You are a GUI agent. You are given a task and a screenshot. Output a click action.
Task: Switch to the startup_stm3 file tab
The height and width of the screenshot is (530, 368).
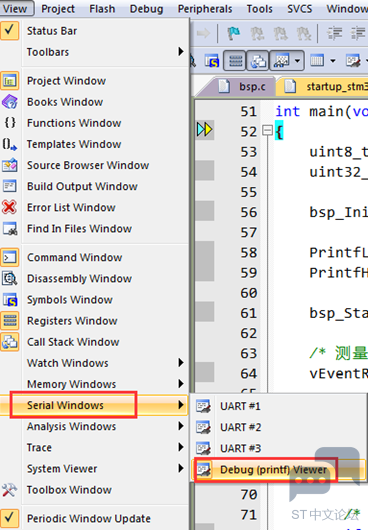pos(324,87)
